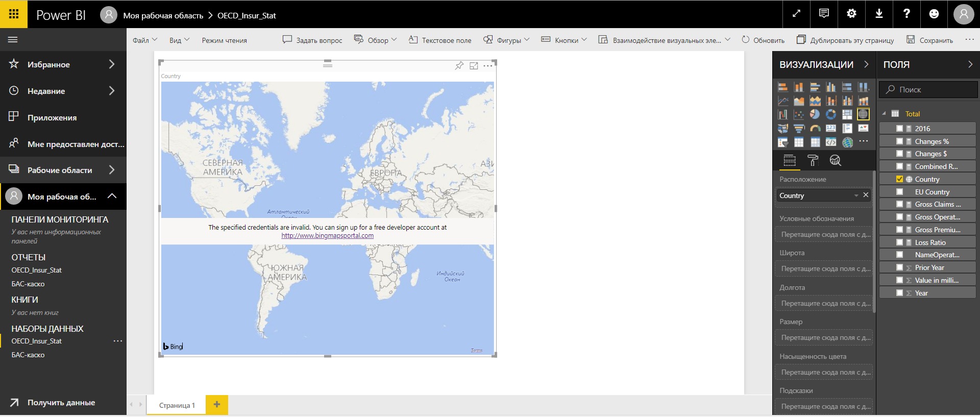Image resolution: width=980 pixels, height=417 pixels.
Task: Click the Обновить button
Action: coord(763,40)
